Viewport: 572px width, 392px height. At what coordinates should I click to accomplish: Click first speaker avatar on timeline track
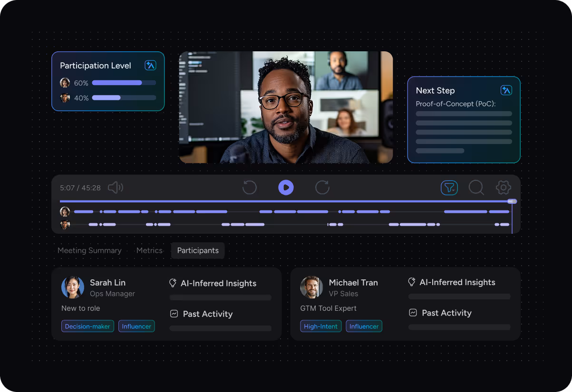tap(65, 212)
